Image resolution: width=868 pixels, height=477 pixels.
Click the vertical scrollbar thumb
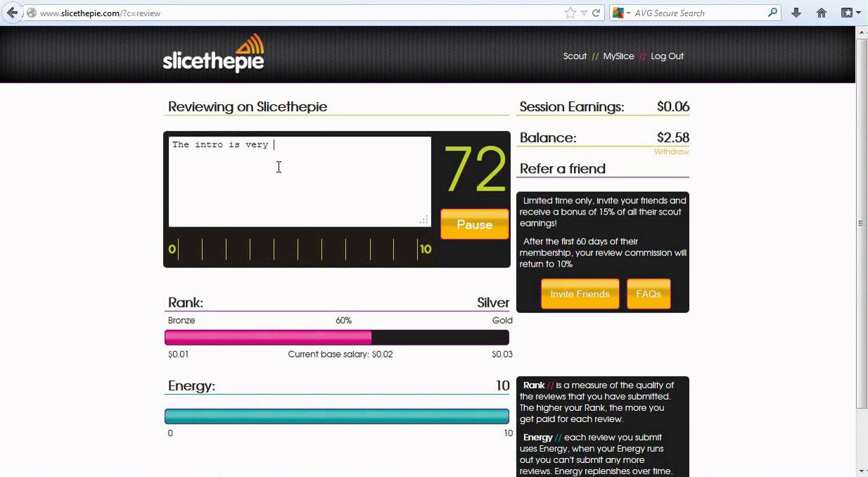862,223
